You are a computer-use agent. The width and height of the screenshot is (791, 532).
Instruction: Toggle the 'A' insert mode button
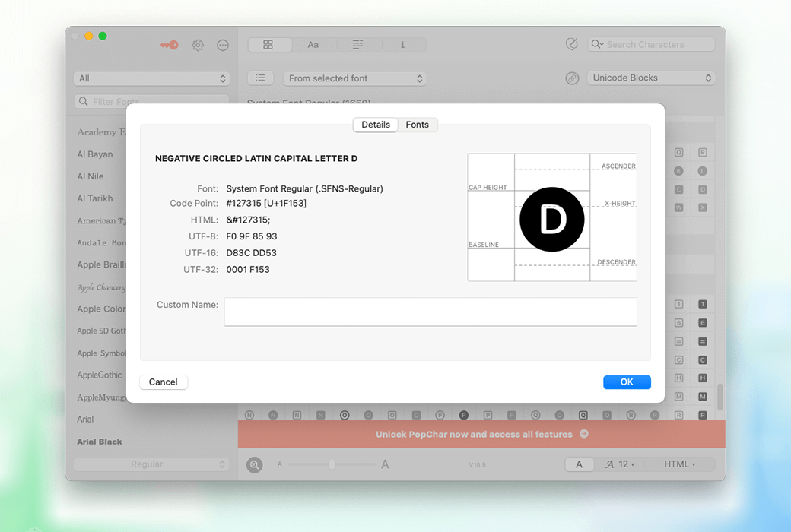(579, 464)
